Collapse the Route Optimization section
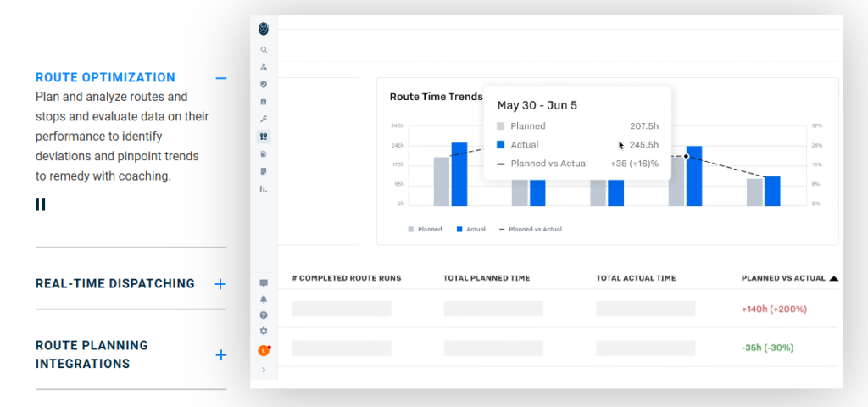 [221, 78]
